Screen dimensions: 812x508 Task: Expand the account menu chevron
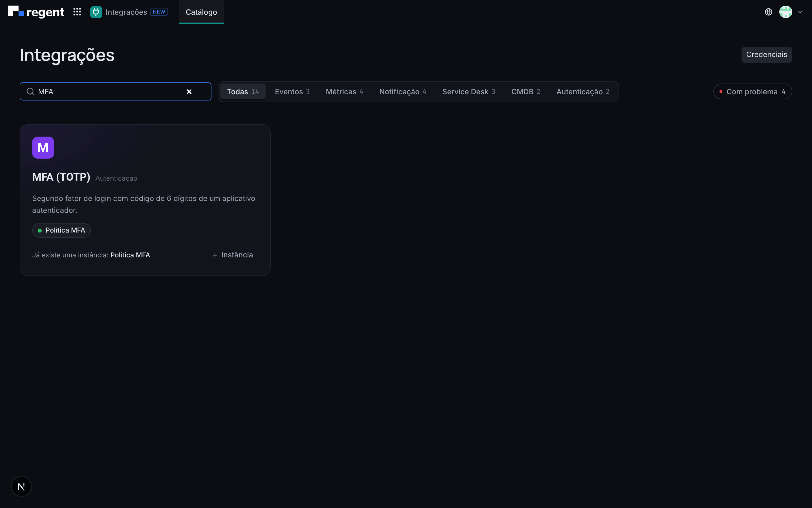click(800, 12)
